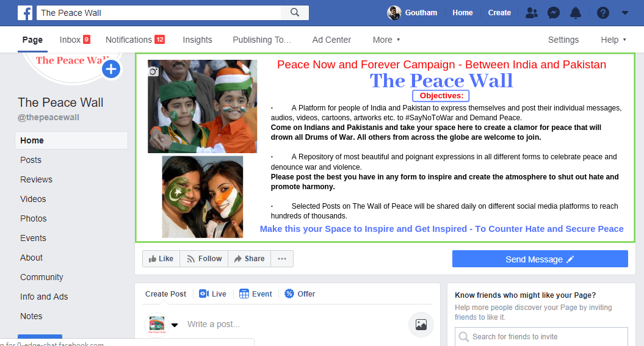This screenshot has width=644, height=346.
Task: Click the Search for friends to invite field
Action: tap(541, 337)
